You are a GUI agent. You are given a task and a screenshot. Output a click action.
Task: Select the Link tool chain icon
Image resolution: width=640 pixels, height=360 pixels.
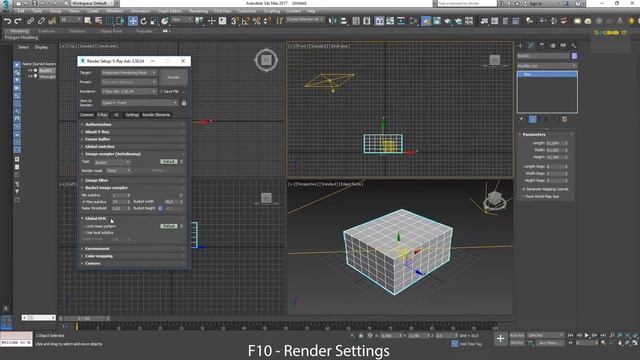click(31, 21)
